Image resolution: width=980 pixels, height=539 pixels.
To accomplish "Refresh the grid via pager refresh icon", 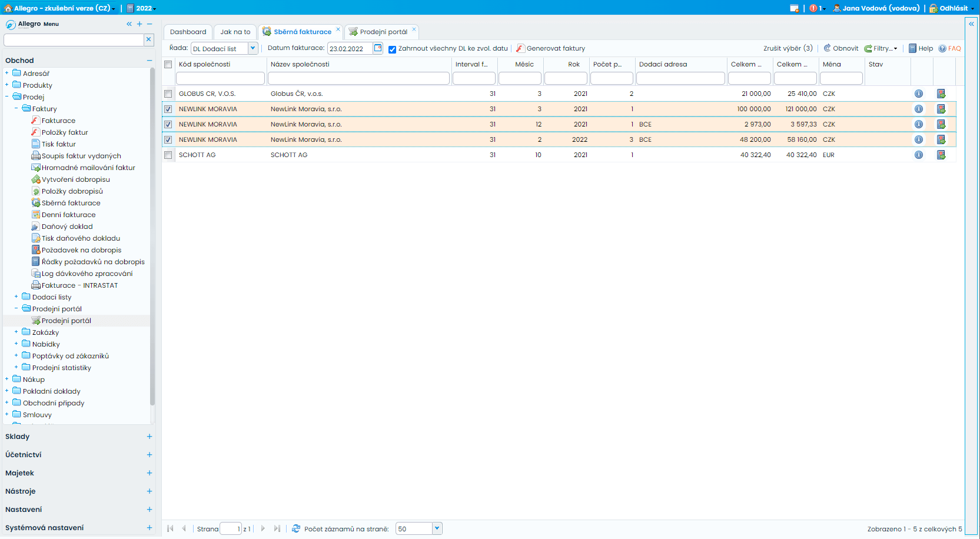I will (296, 528).
